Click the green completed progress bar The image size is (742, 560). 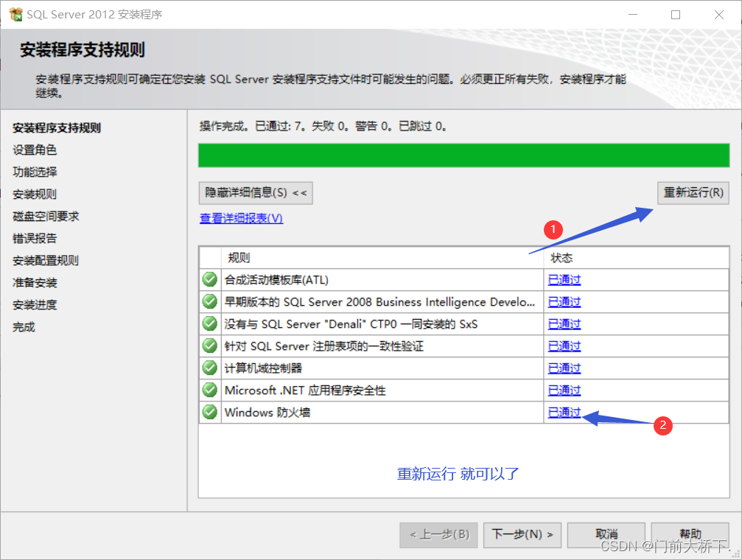point(463,155)
